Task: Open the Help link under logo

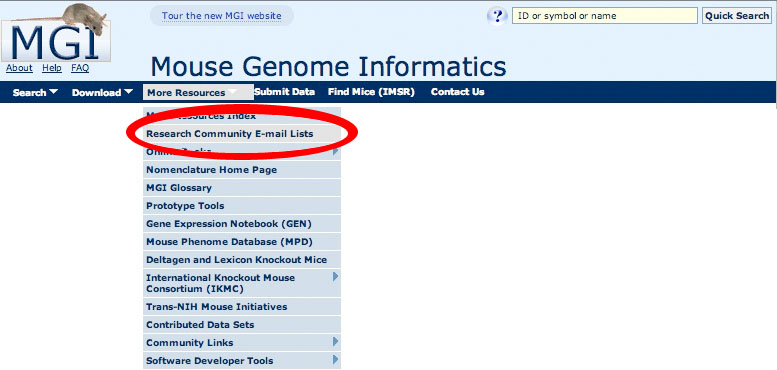Action: 52,68
